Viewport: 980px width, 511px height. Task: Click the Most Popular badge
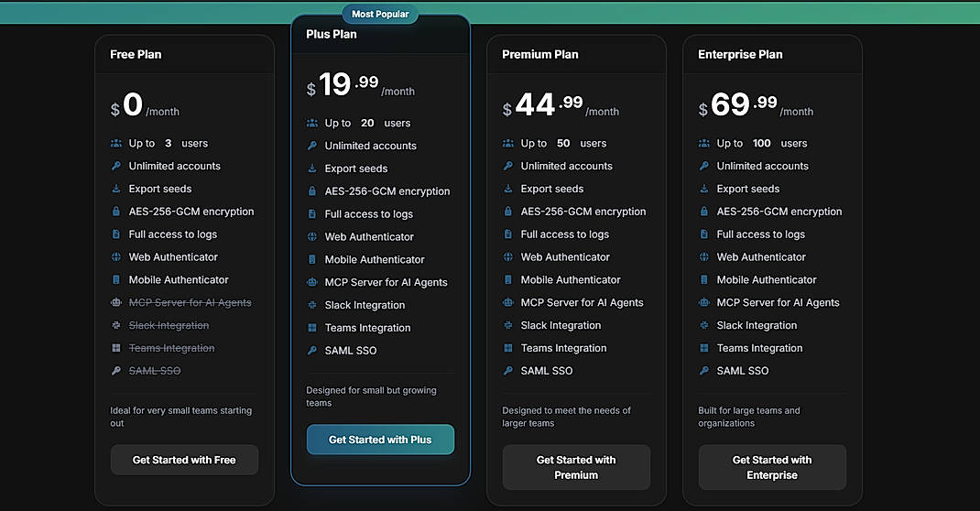[x=380, y=14]
